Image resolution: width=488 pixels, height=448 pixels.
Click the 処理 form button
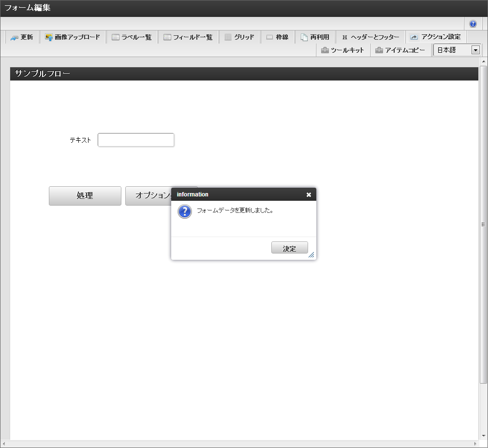point(85,196)
